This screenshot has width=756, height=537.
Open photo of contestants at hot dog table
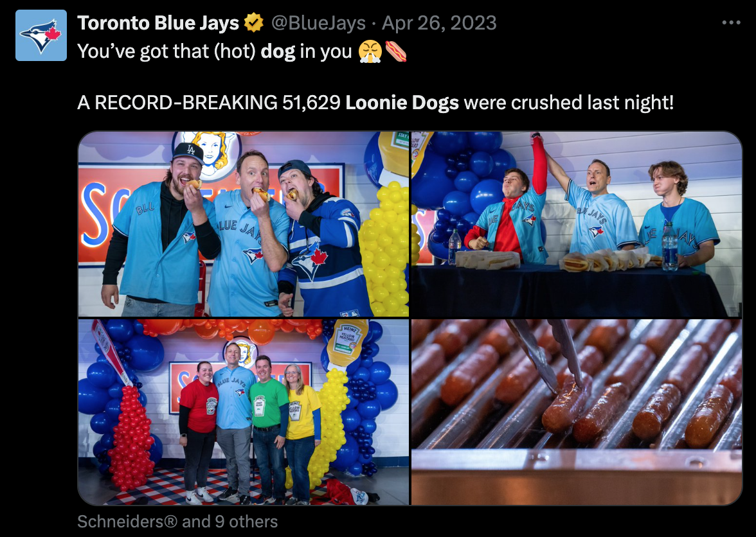pos(576,224)
